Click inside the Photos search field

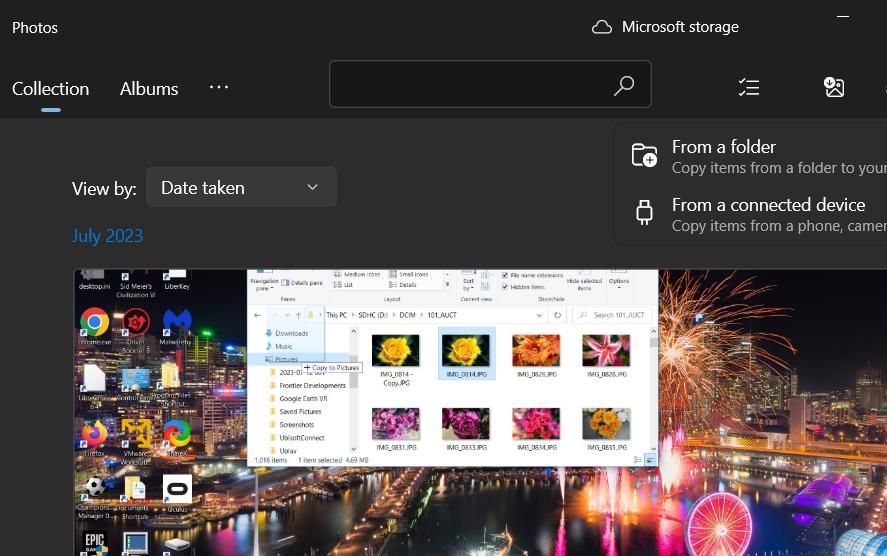tap(470, 84)
